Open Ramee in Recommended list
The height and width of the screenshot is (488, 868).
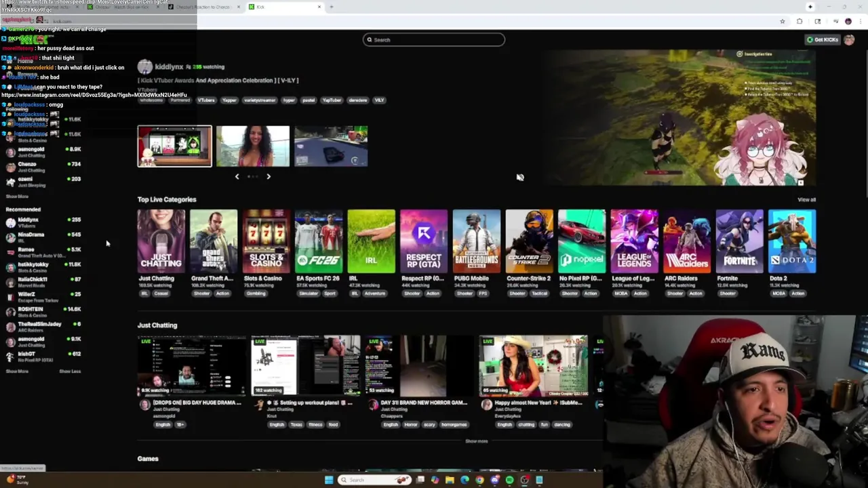pyautogui.click(x=44, y=251)
